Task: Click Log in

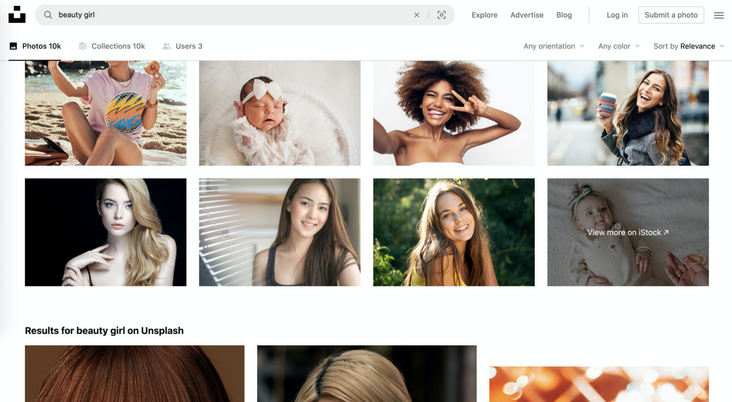Action: coord(617,15)
